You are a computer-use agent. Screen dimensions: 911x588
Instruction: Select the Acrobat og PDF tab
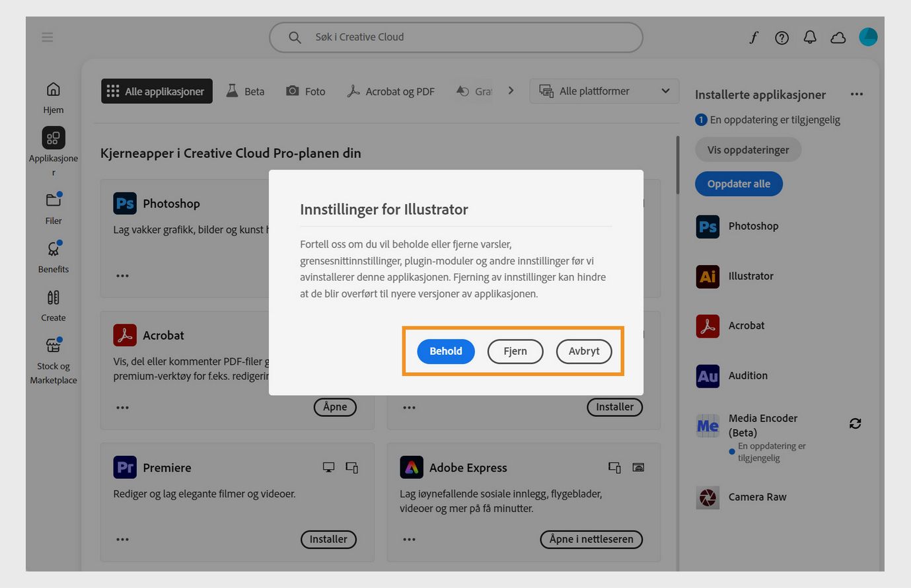point(390,91)
